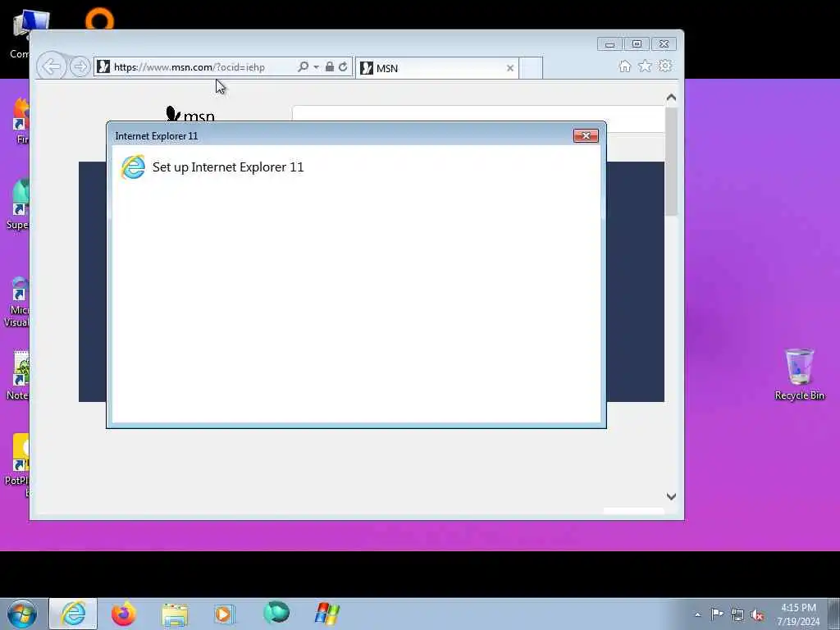The width and height of the screenshot is (840, 630).
Task: Open the address bar autocomplete dropdown arrow
Action: [x=316, y=67]
